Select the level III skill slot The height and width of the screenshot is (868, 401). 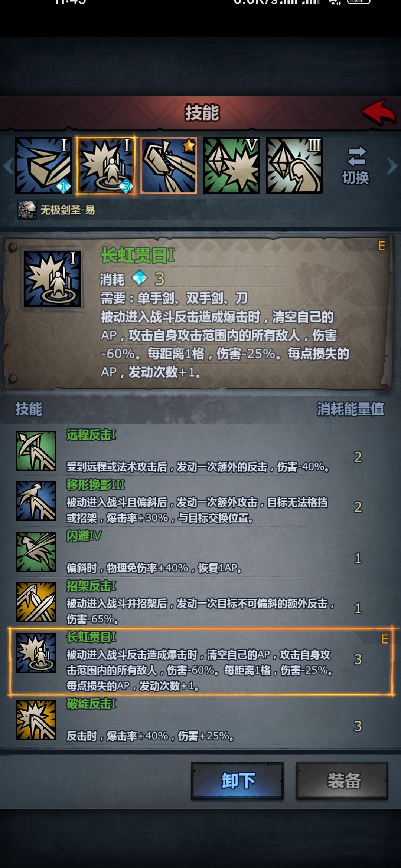tap(294, 165)
